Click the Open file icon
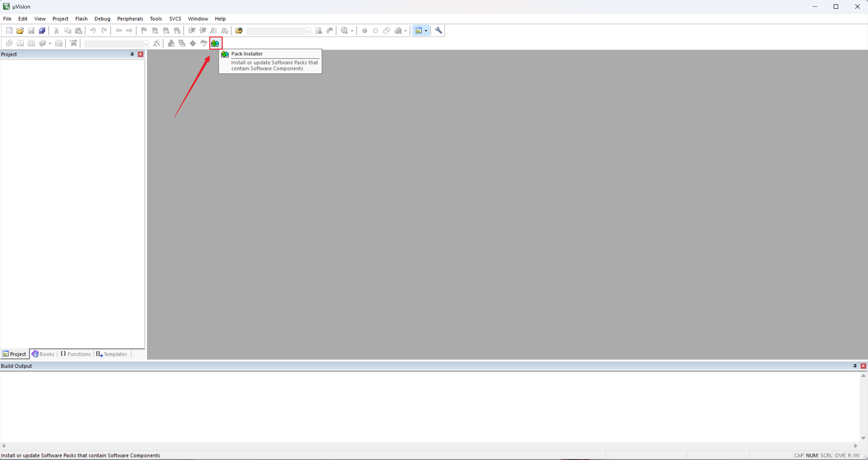 pyautogui.click(x=20, y=31)
